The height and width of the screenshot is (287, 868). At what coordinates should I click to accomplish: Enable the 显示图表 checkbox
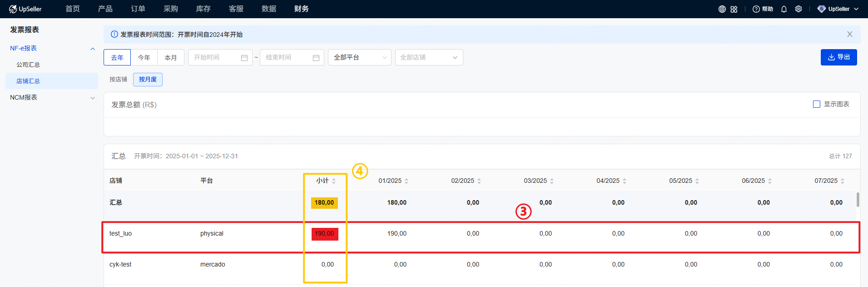(x=817, y=104)
